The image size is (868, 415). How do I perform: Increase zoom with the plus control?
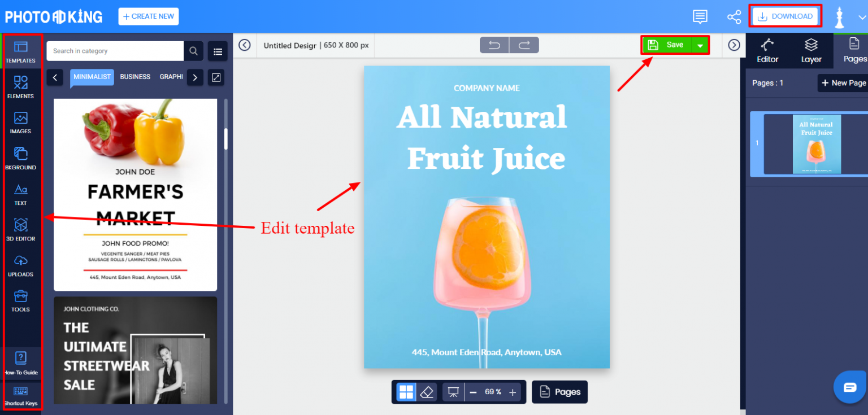[x=512, y=391]
